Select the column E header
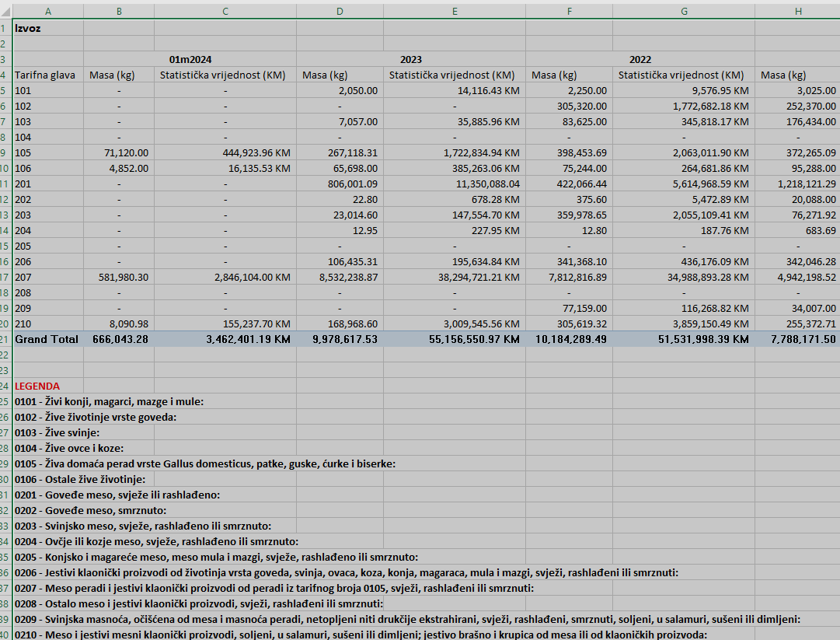 point(454,11)
